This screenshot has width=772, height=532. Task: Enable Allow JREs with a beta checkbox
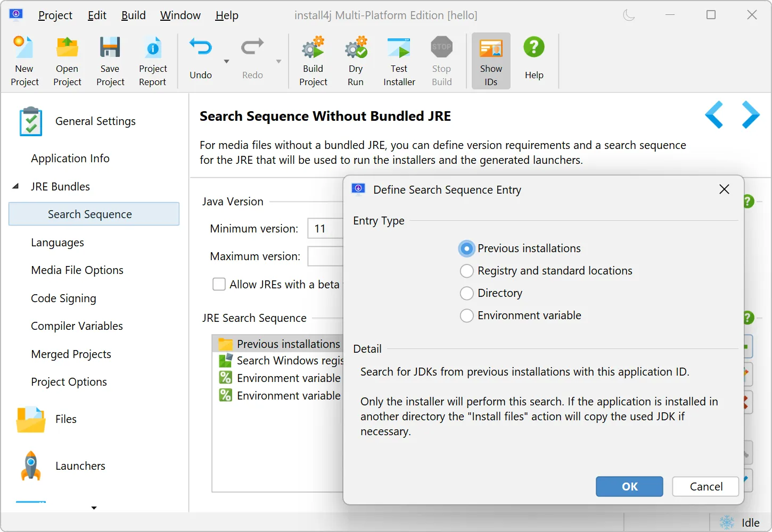click(219, 284)
